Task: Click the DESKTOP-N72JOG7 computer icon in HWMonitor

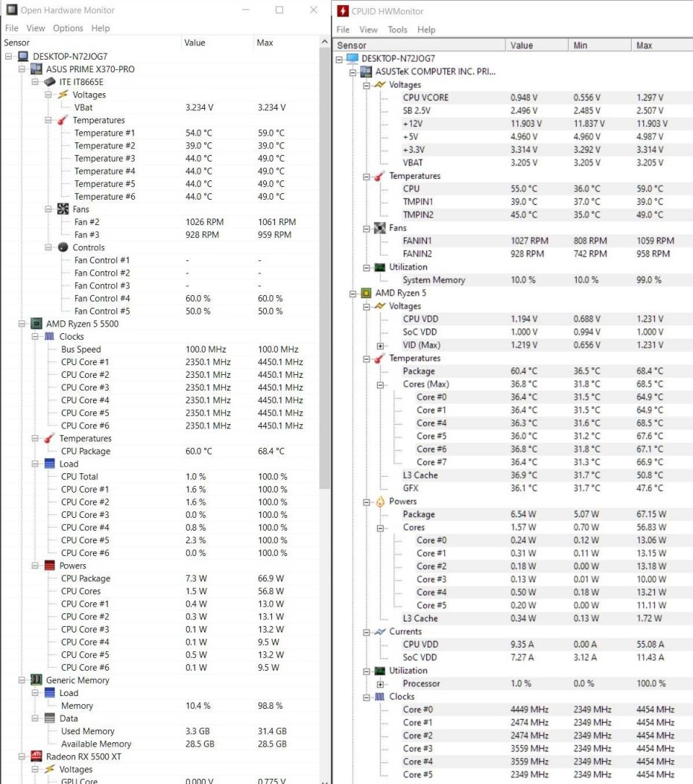Action: click(352, 58)
